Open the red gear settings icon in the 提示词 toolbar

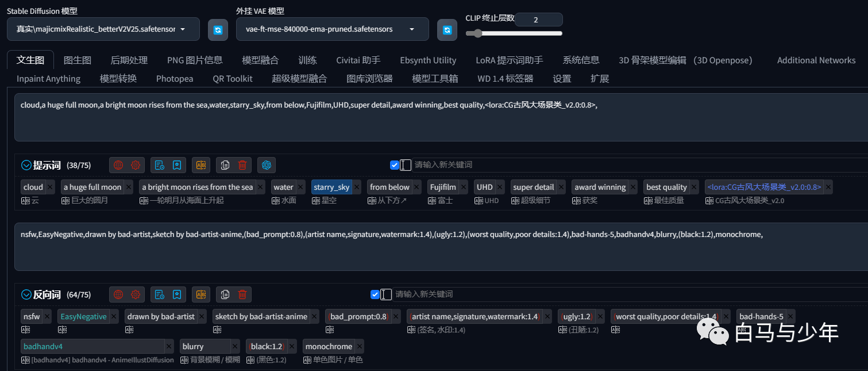(x=136, y=165)
